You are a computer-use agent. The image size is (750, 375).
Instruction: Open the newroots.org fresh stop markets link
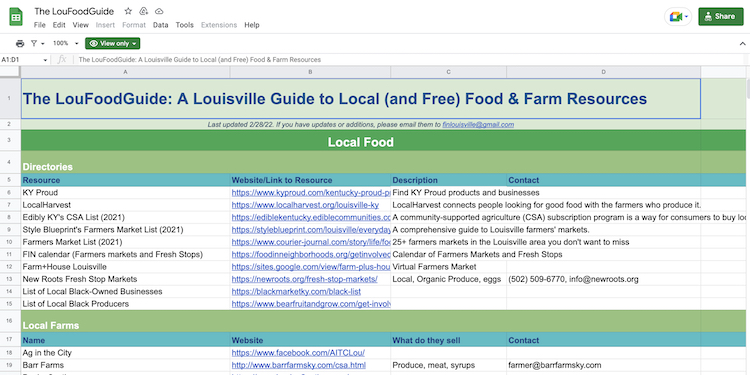[305, 279]
